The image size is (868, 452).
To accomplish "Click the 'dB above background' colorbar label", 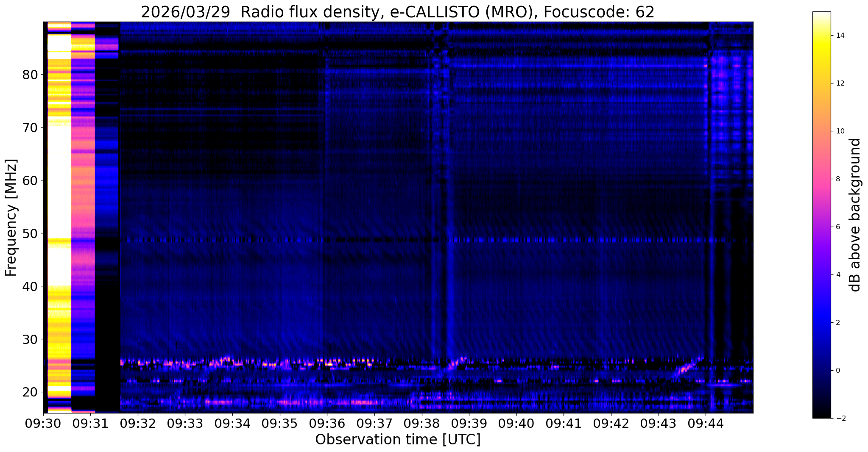I will click(855, 215).
